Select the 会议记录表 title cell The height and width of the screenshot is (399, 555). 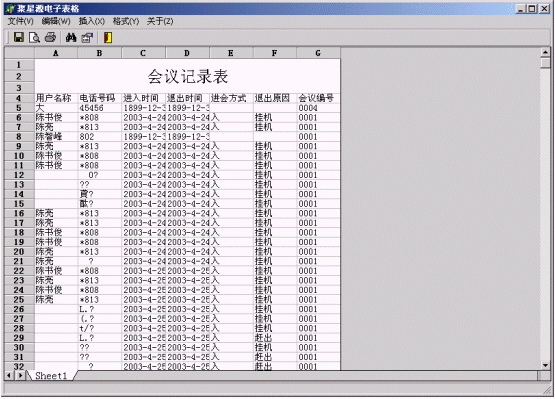(x=188, y=76)
